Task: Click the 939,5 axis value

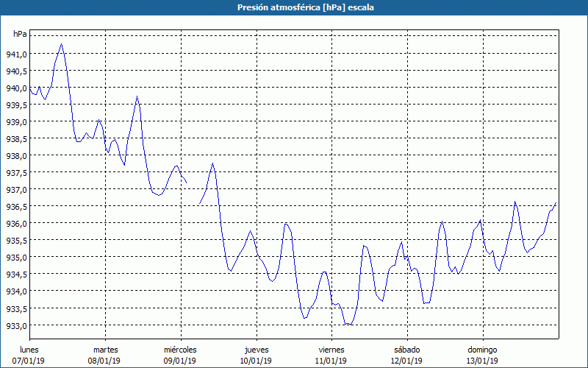Action: click(16, 105)
